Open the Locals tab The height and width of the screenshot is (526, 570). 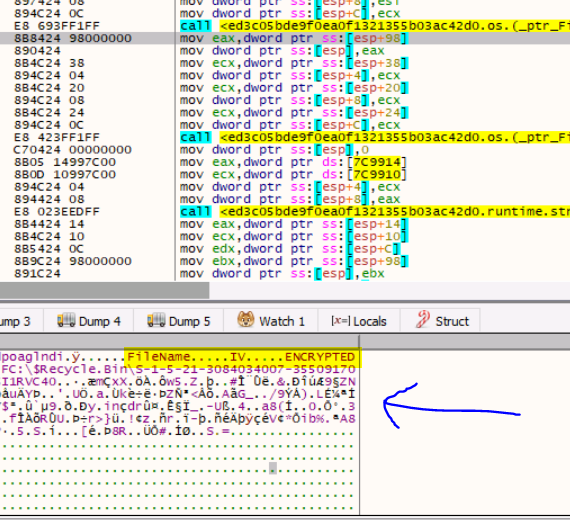point(359,321)
